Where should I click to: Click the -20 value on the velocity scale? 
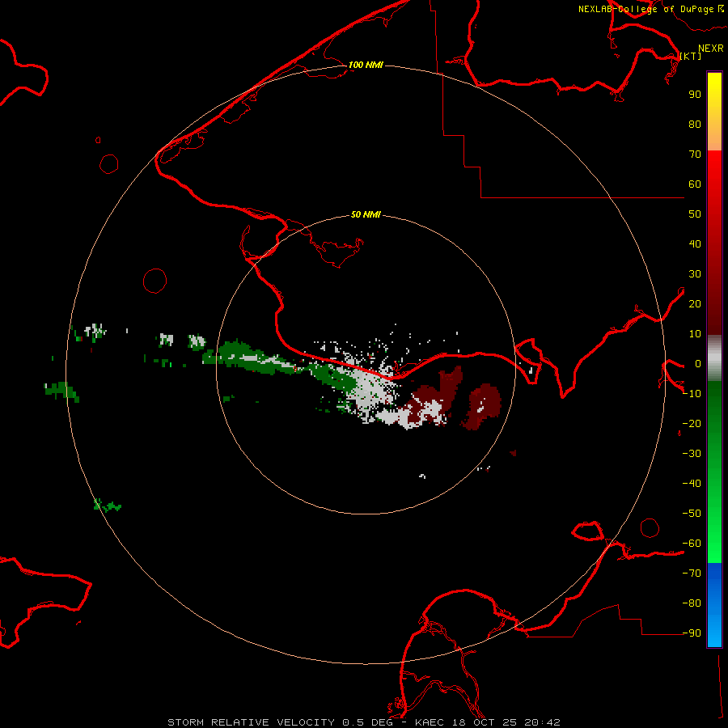pos(692,423)
